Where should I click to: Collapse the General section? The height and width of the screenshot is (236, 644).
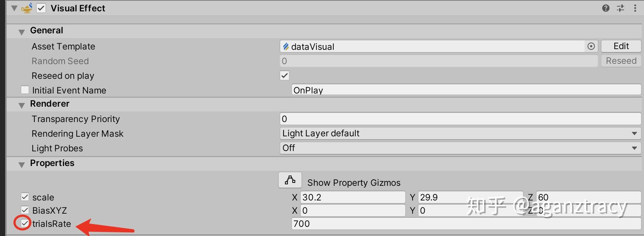22,32
